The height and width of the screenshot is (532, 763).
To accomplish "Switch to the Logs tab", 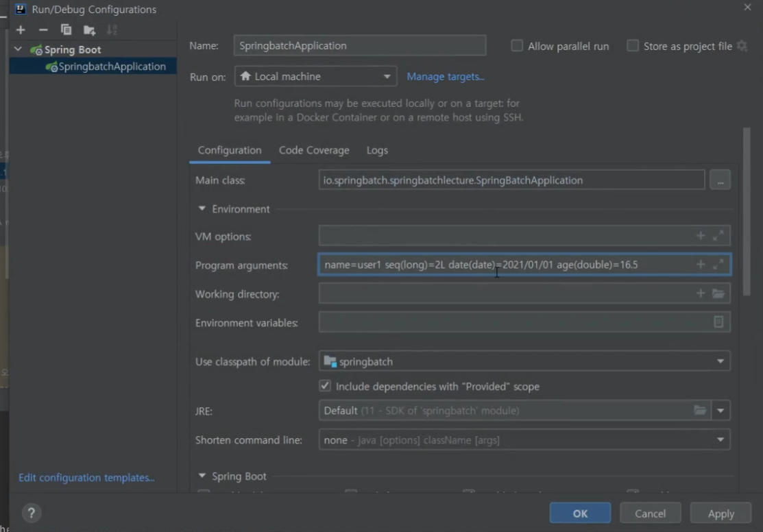I will 377,150.
